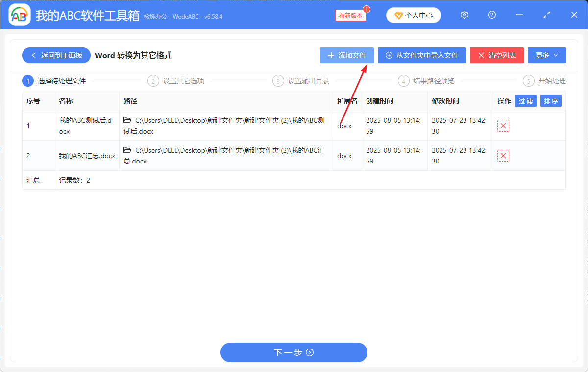
Task: Delete the first file using its red X
Action: pos(503,126)
